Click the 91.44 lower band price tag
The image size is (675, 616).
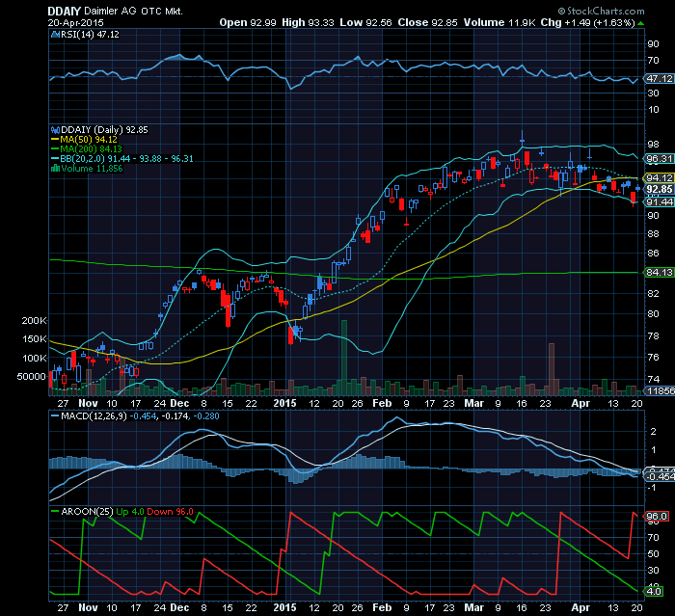(659, 201)
